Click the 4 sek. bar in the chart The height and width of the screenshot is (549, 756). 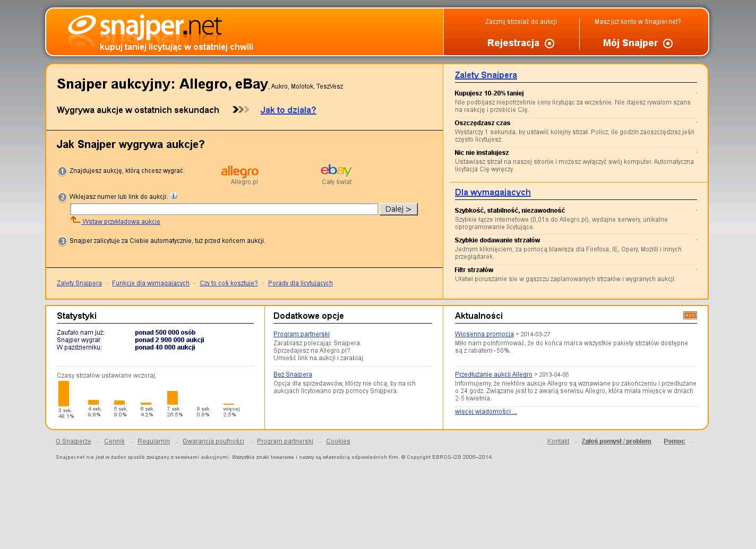pyautogui.click(x=93, y=403)
